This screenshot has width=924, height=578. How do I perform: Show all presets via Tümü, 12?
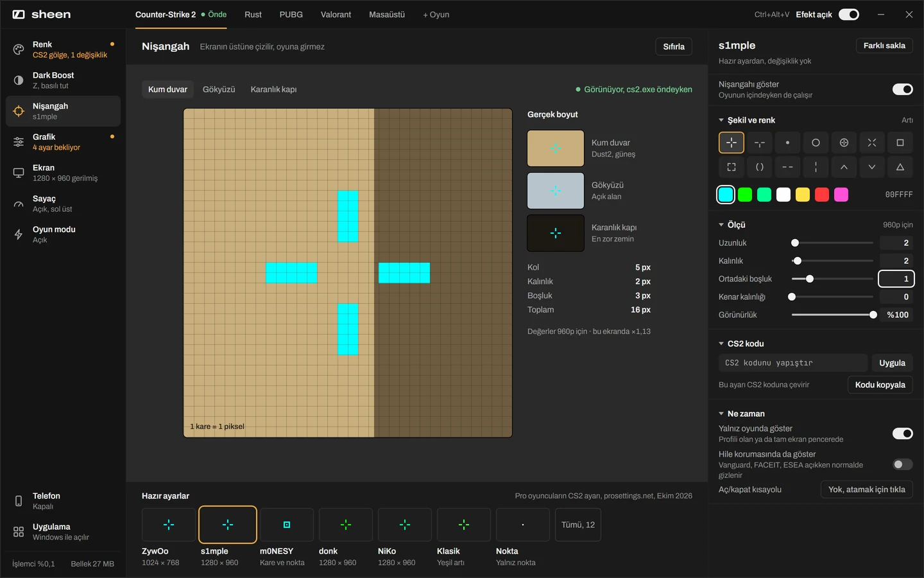578,525
